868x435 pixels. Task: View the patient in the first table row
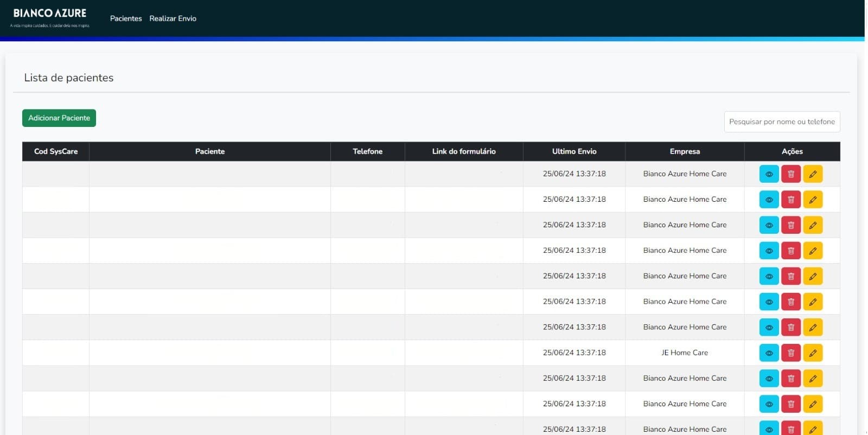769,174
